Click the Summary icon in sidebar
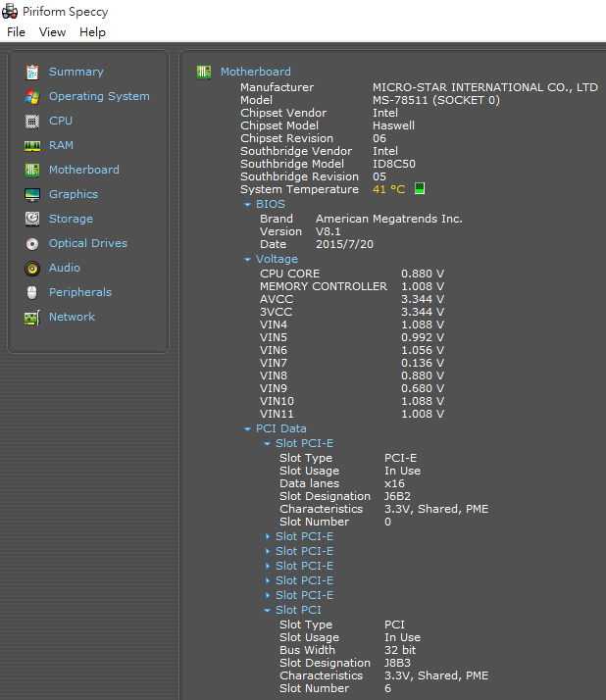The width and height of the screenshot is (606, 700). point(32,72)
